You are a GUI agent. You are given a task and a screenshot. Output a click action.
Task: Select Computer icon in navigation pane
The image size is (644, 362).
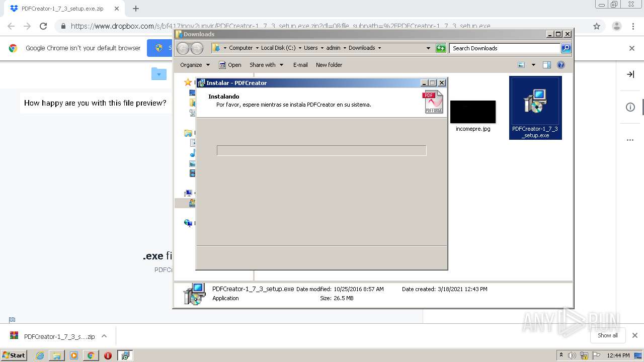pos(188,193)
